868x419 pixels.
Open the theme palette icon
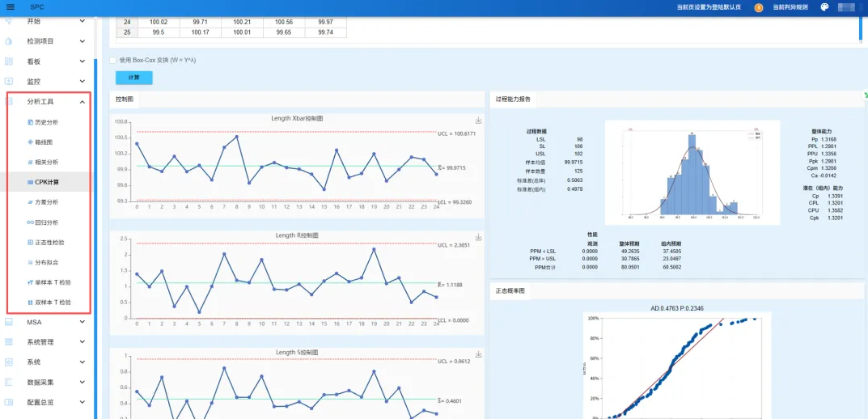pos(824,7)
